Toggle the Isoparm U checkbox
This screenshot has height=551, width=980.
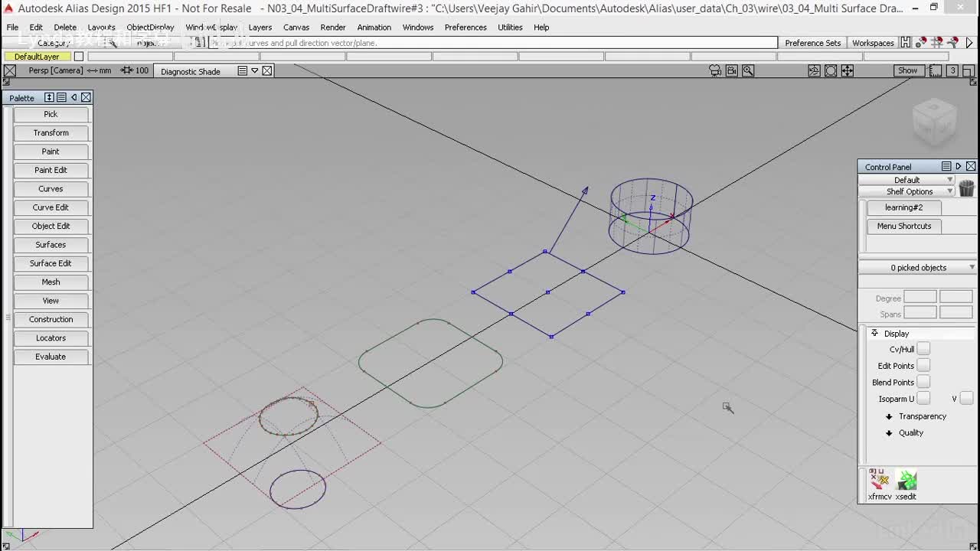coord(923,399)
